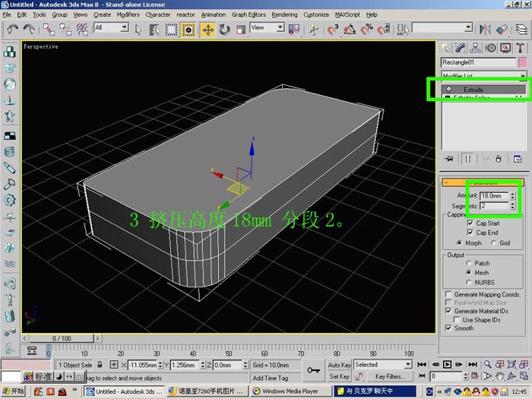Open the Layer Manager icon
This screenshot has height=399, width=532.
pos(521,30)
